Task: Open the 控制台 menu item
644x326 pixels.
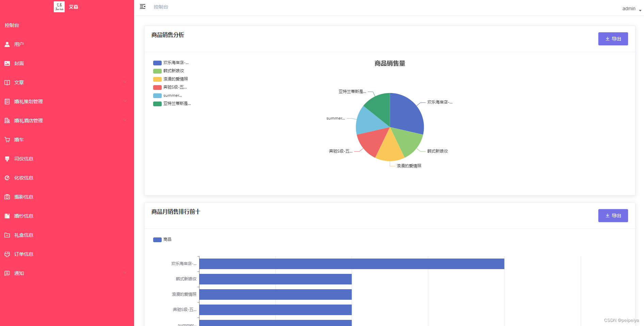Action: tap(67, 25)
